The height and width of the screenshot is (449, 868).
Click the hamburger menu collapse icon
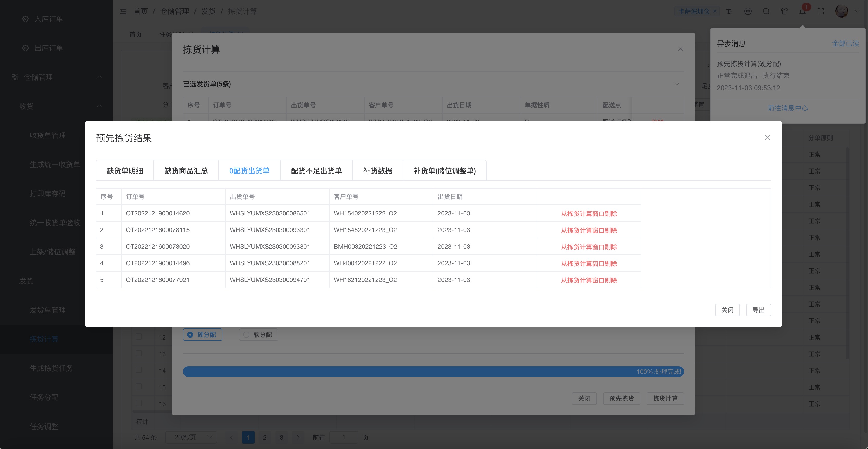pyautogui.click(x=123, y=11)
